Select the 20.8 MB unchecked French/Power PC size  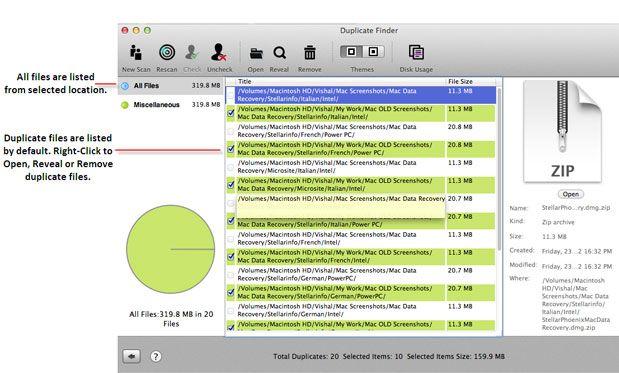click(x=460, y=127)
